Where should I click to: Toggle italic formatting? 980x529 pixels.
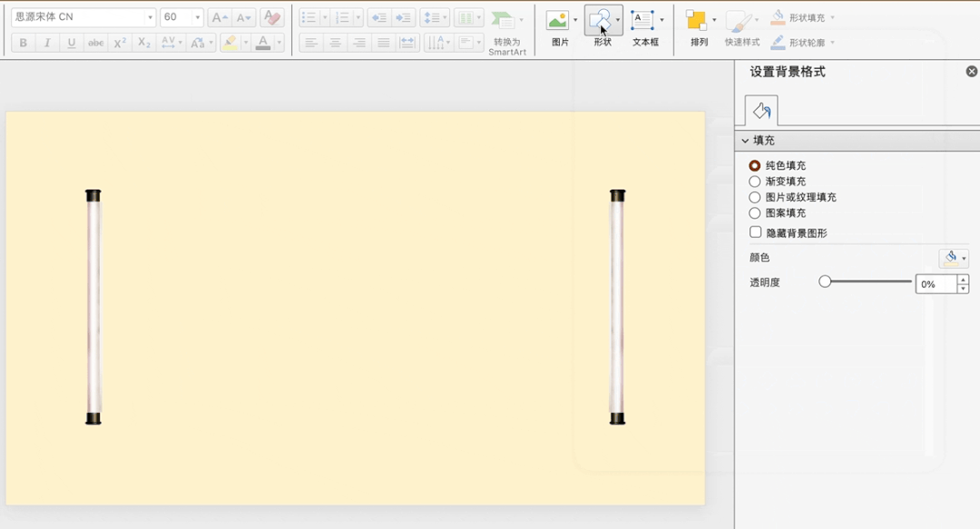[x=47, y=43]
